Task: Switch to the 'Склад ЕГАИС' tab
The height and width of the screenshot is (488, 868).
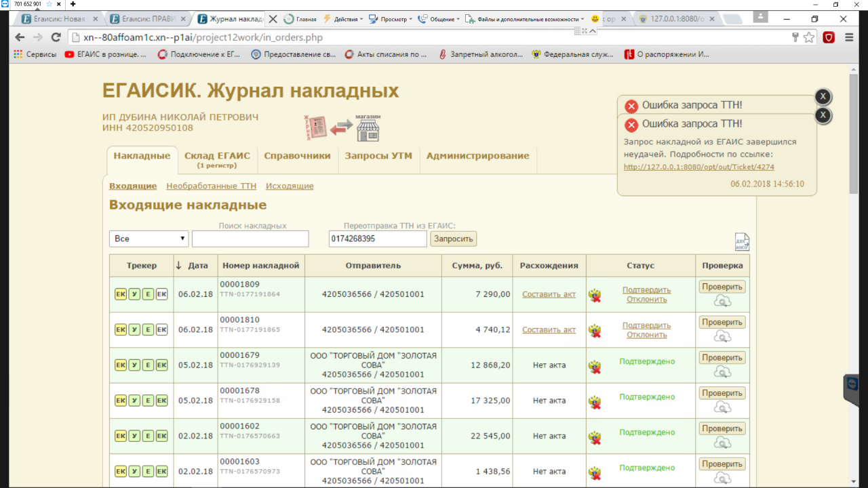Action: (x=217, y=159)
